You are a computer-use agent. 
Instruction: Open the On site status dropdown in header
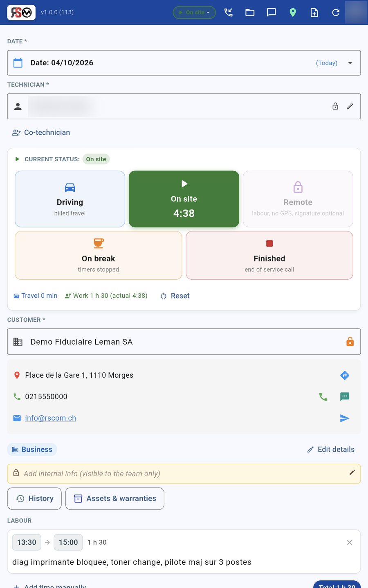pos(194,13)
